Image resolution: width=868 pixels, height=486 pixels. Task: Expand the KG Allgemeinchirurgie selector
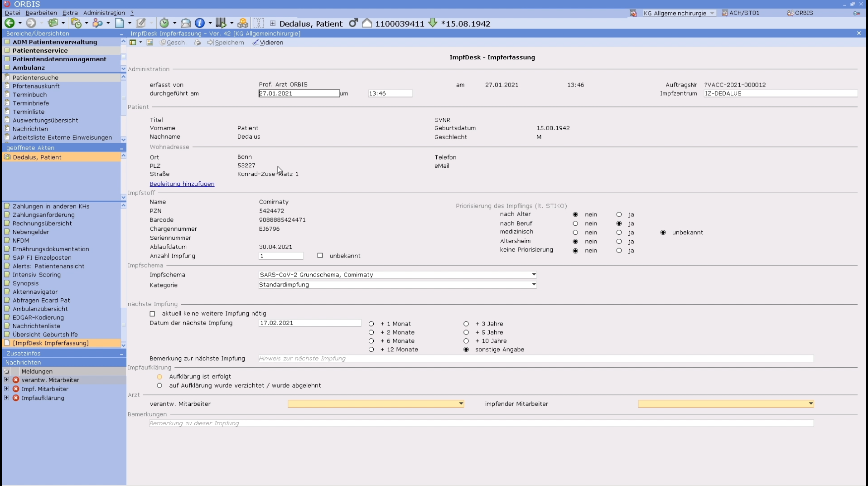click(x=712, y=13)
